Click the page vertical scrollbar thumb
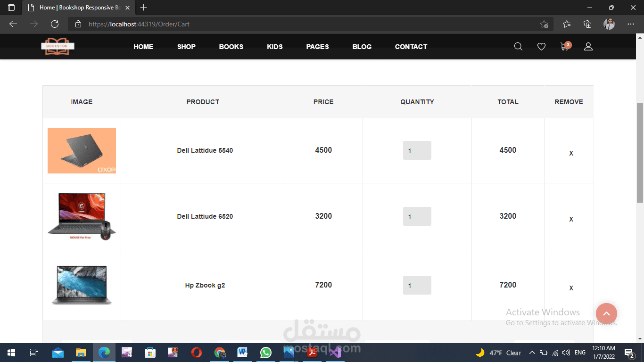This screenshot has height=362, width=644. point(640,153)
